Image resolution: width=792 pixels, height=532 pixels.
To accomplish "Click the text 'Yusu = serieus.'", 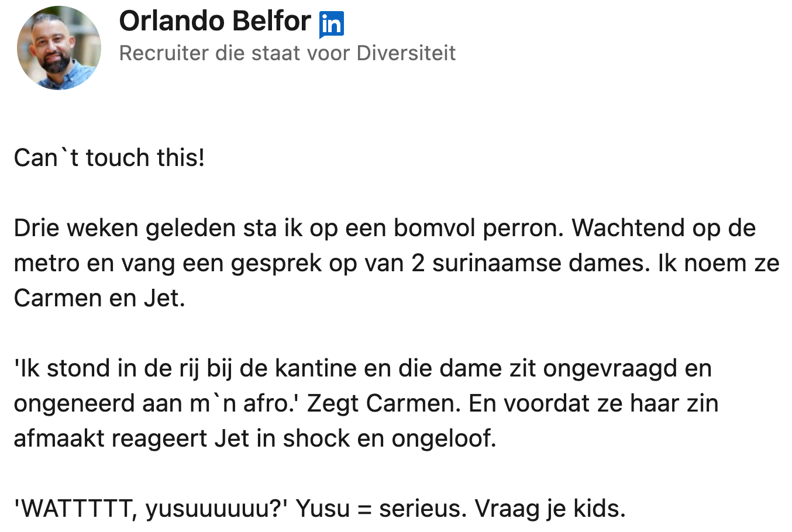I will coord(381,509).
